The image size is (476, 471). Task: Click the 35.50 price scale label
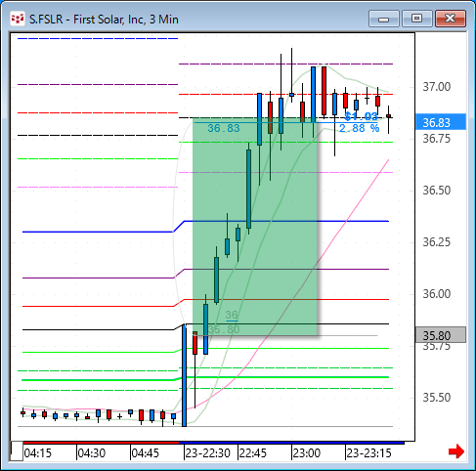[x=437, y=398]
